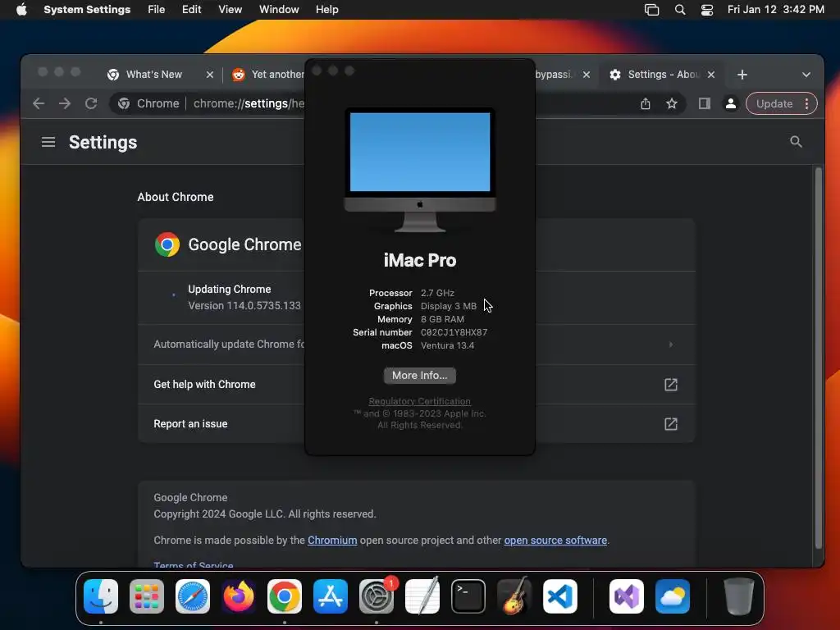Click the Chrome address bar URL

coord(249,103)
